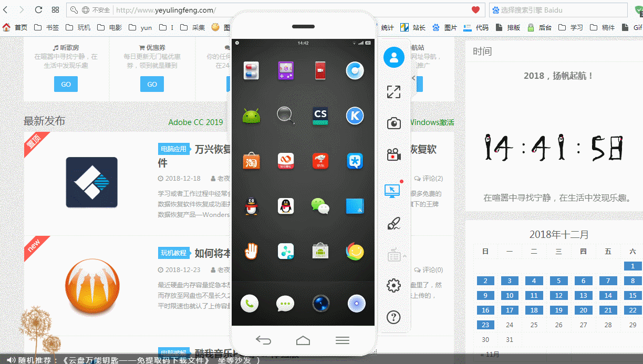This screenshot has width=643, height=364.
Task: Open the user account icon in mirroring sidebar
Action: (x=393, y=57)
